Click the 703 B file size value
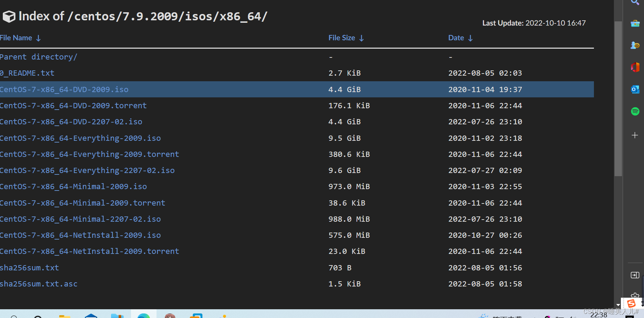The height and width of the screenshot is (318, 644). pyautogui.click(x=340, y=268)
